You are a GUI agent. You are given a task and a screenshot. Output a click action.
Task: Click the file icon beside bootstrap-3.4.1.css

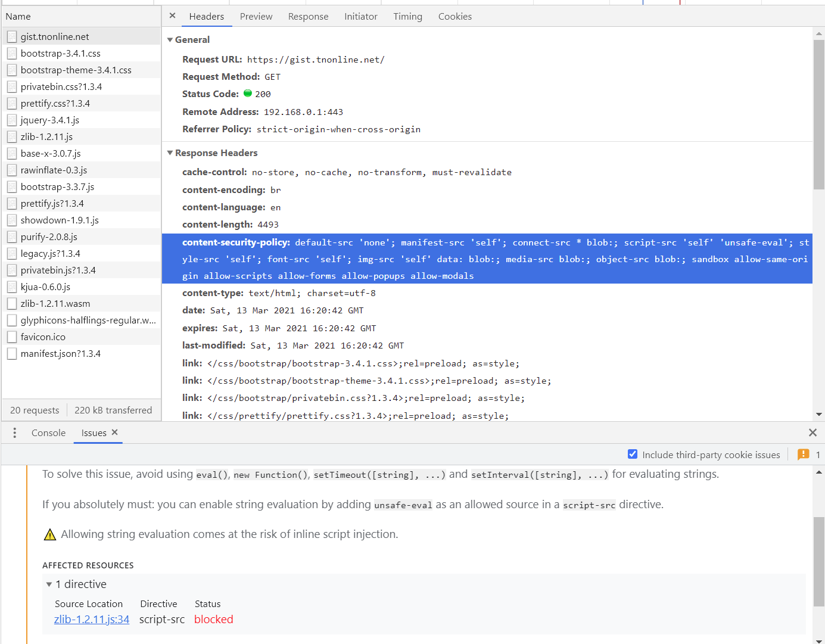[11, 53]
